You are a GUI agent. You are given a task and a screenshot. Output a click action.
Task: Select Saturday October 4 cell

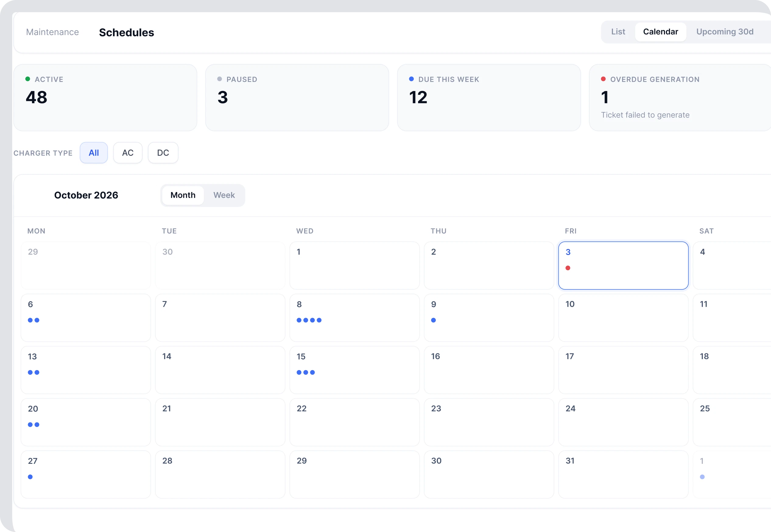pyautogui.click(x=732, y=266)
